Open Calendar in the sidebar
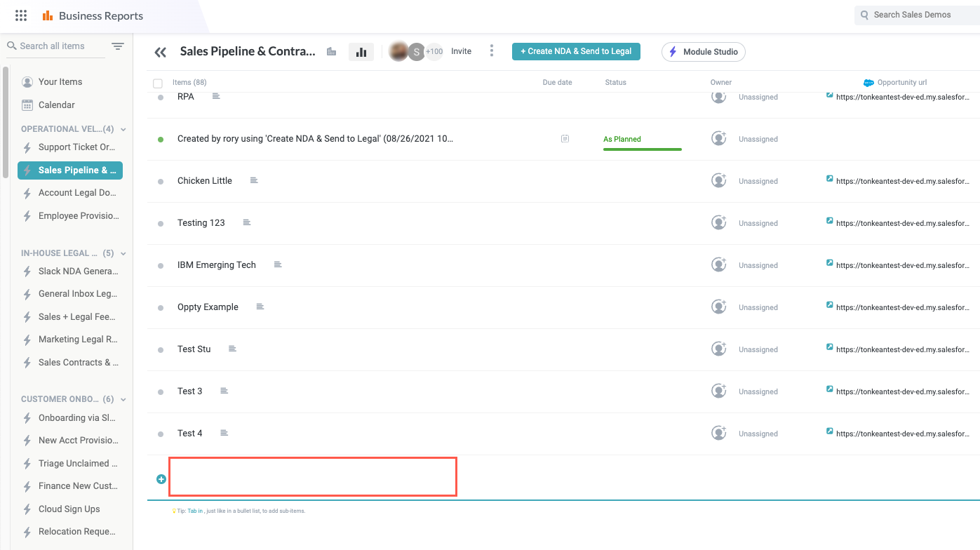The width and height of the screenshot is (980, 550). [56, 105]
